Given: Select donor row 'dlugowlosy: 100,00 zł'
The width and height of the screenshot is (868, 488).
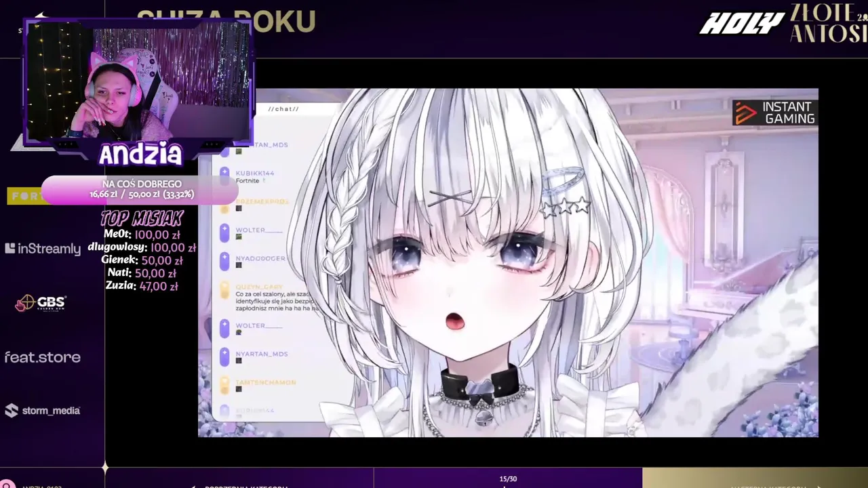Looking at the screenshot, I should [142, 247].
